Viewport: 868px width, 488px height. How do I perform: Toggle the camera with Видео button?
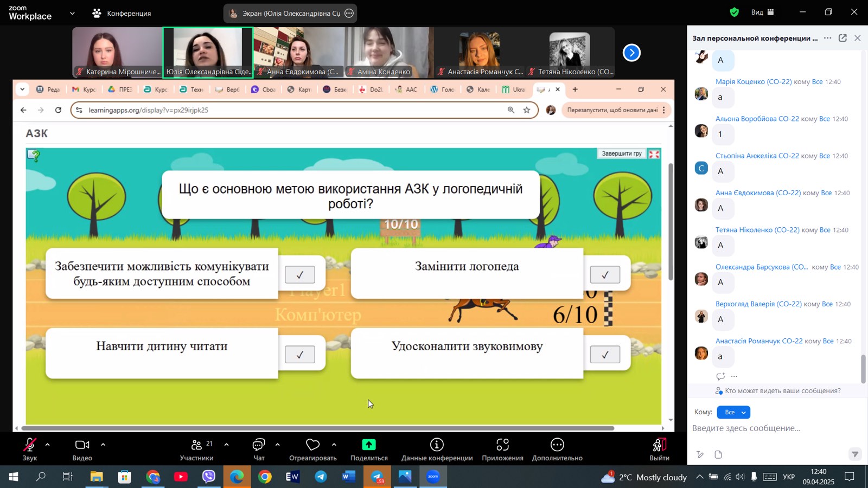coord(82,445)
